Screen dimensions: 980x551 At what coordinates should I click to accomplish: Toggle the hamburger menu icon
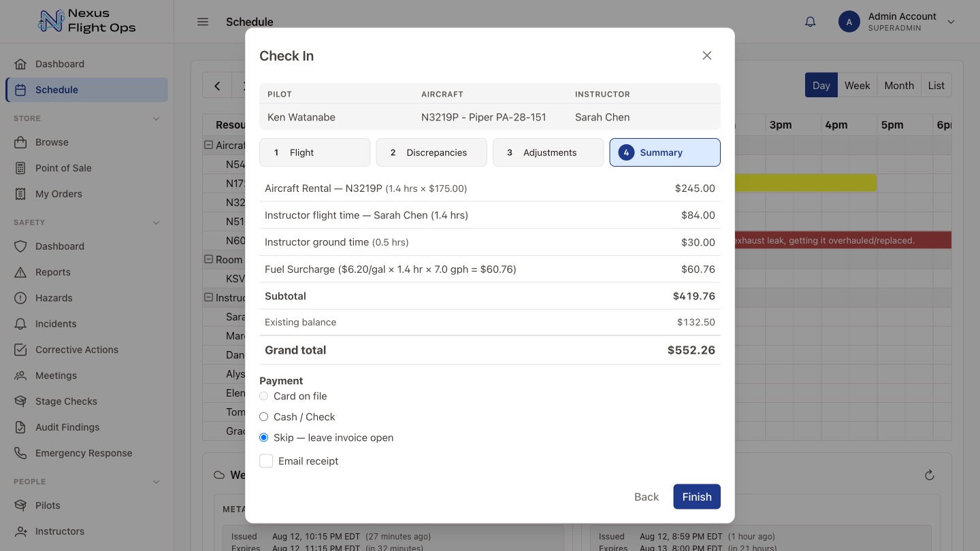(x=203, y=22)
